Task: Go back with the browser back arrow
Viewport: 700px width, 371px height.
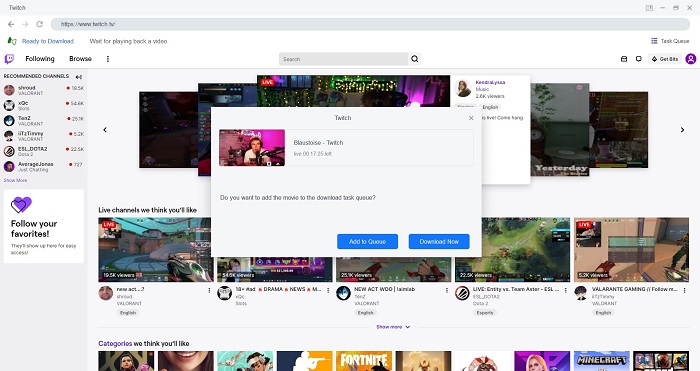Action: click(11, 24)
